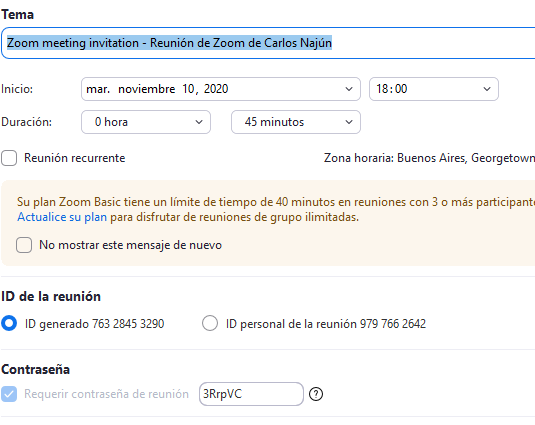Select the ID generado radio option
Image resolution: width=535 pixels, height=425 pixels.
pyautogui.click(x=9, y=323)
